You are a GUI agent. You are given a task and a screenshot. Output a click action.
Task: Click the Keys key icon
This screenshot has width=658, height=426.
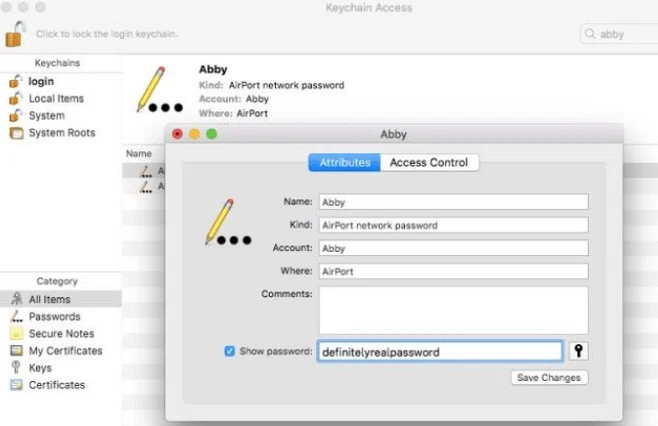click(16, 367)
